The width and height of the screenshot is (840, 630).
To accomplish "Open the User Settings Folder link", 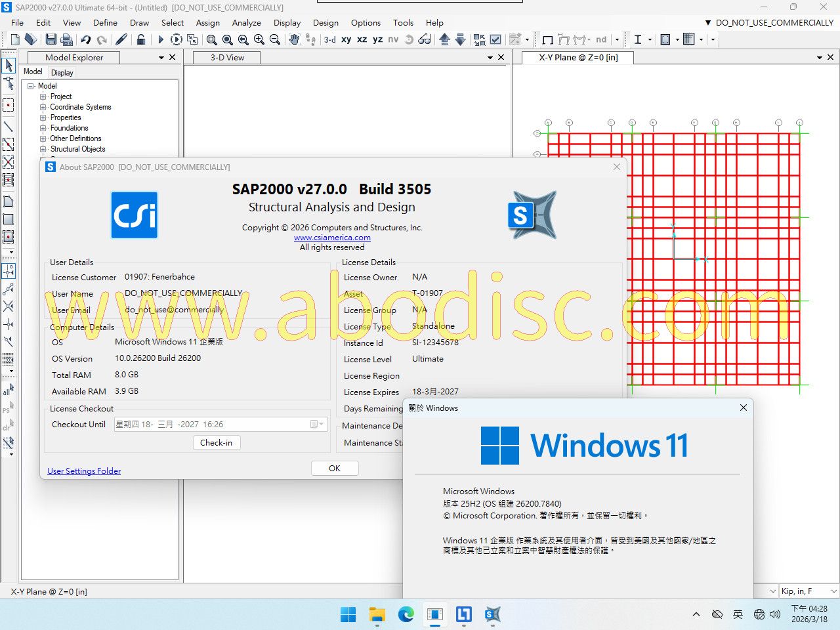I will [x=84, y=471].
